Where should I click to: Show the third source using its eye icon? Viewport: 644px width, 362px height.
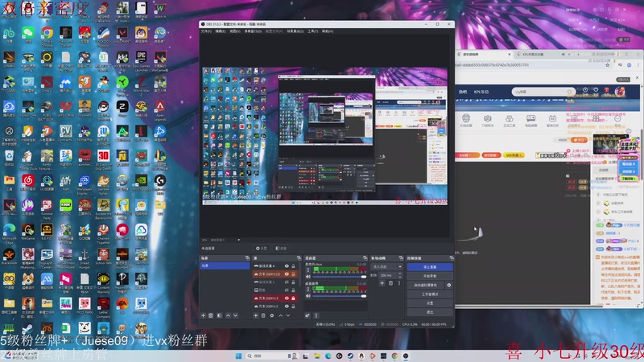[x=287, y=282]
